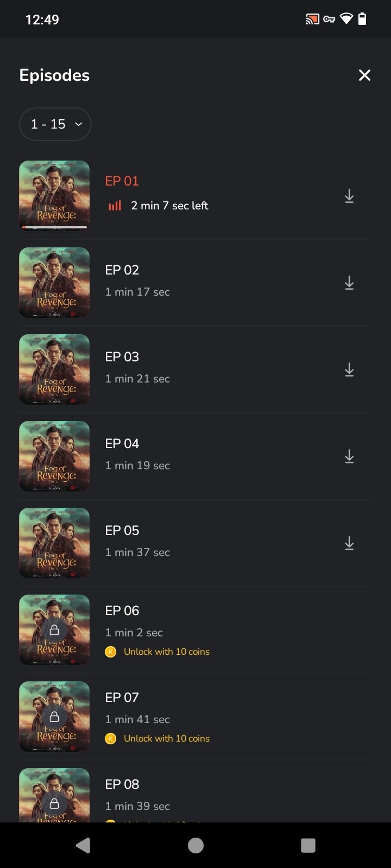The width and height of the screenshot is (391, 868).
Task: Tap the EP 01 progress bar
Action: tap(54, 227)
